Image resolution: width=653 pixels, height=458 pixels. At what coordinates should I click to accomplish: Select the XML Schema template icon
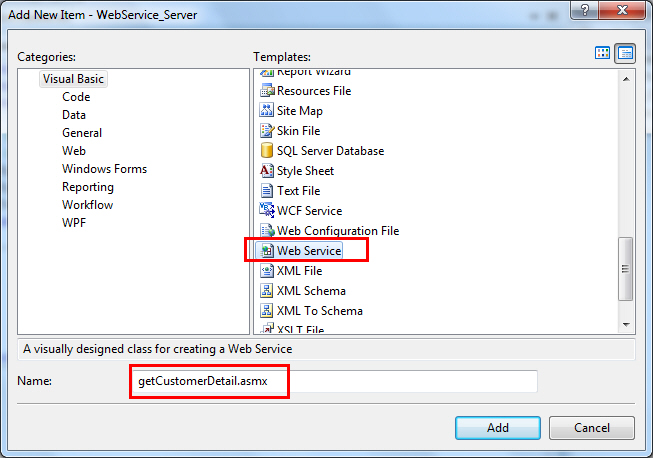pyautogui.click(x=267, y=290)
